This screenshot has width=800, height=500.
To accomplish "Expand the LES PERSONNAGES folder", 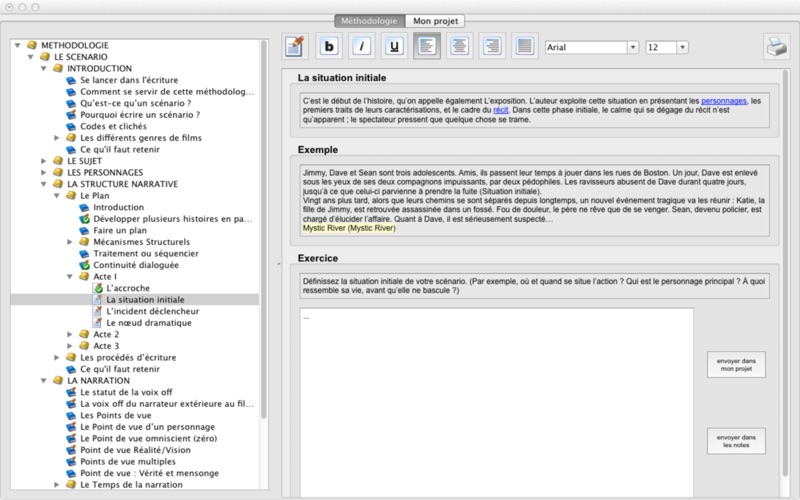I will (x=44, y=172).
